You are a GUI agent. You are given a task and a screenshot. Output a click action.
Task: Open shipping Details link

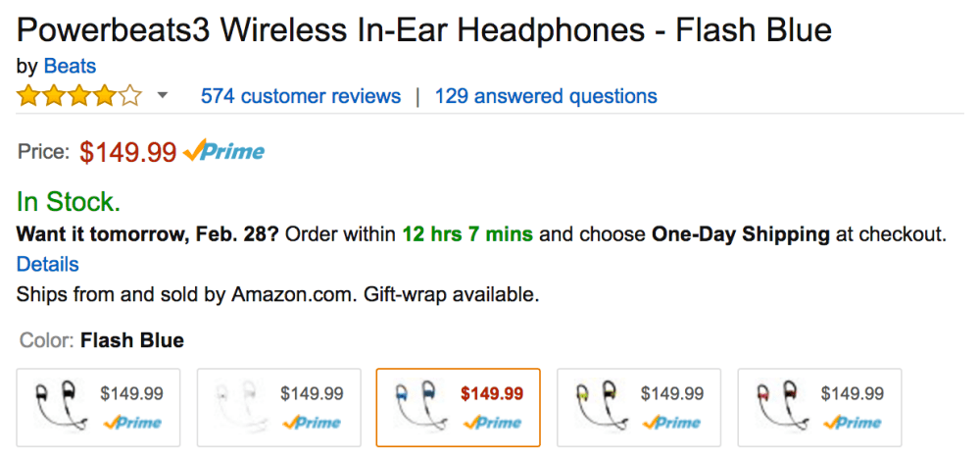(x=48, y=264)
